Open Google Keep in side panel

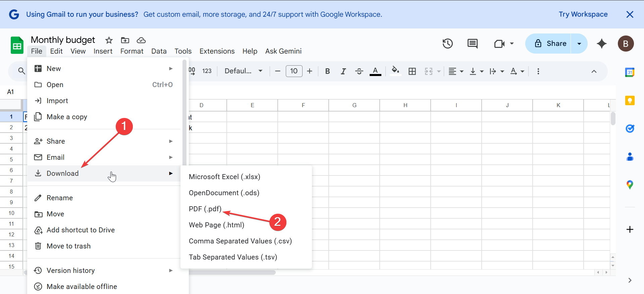[630, 100]
